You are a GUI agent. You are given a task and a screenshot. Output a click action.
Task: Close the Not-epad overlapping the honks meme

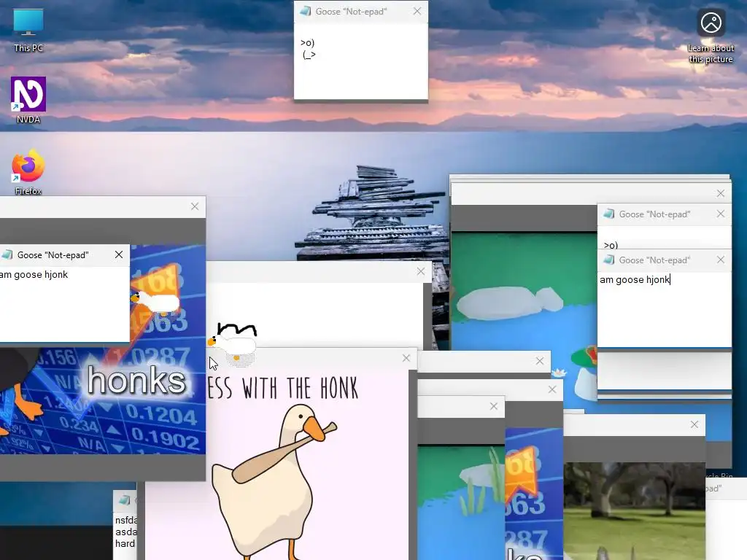click(x=119, y=254)
